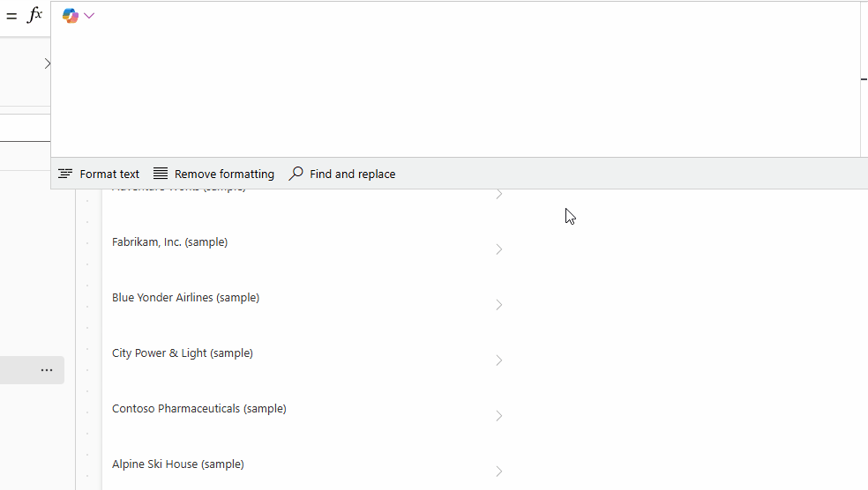Expand the left panel chevron beside formula bar
This screenshot has width=868, height=490.
[x=47, y=63]
